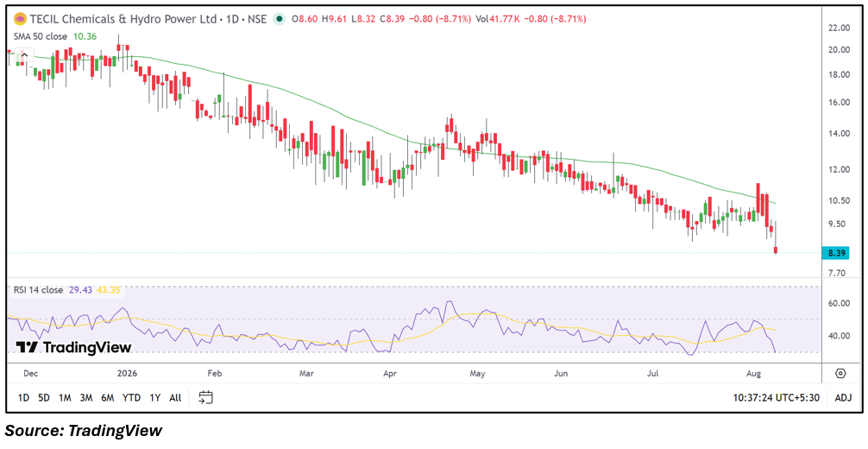
Task: Click the RSI average value 43.35
Action: click(x=109, y=289)
